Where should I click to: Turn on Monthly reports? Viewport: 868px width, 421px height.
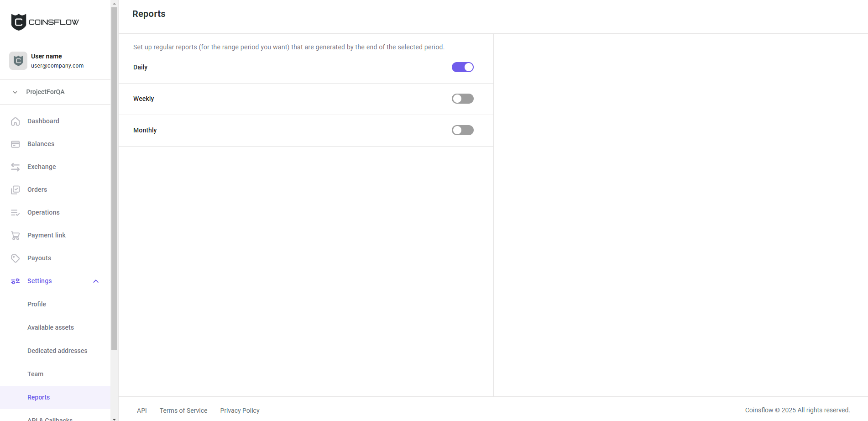point(462,130)
